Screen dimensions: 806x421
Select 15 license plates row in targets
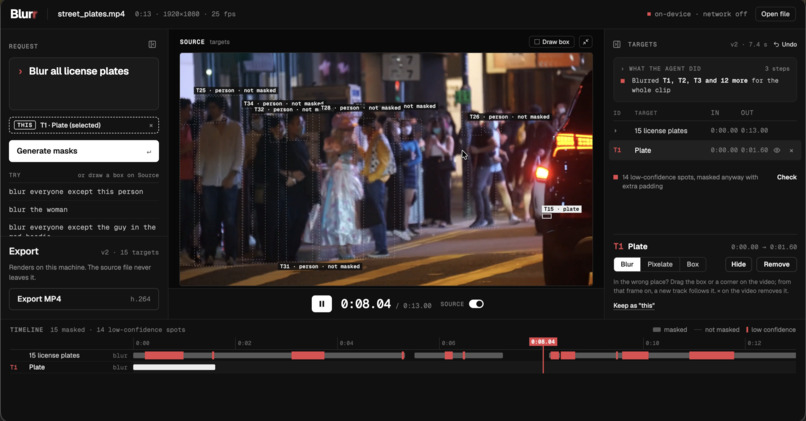[x=704, y=131]
